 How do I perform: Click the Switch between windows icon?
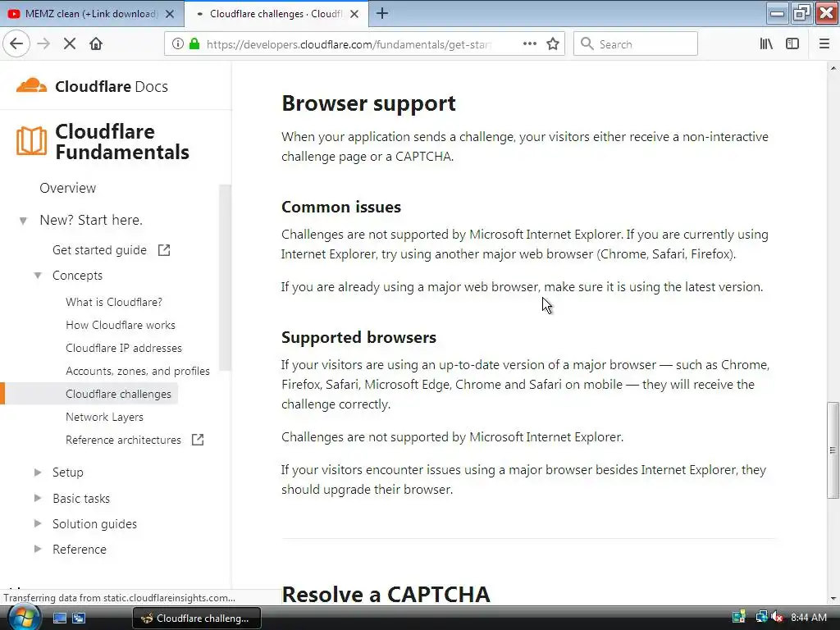[x=79, y=619]
